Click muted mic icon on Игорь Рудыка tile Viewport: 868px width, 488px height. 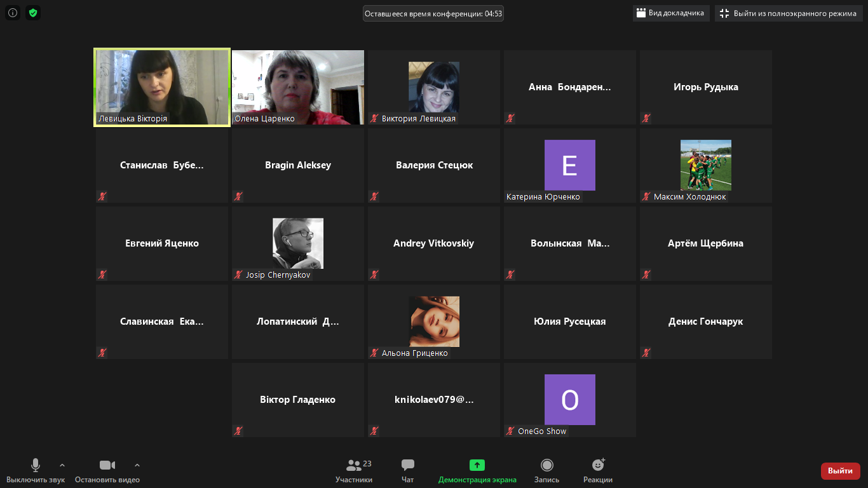pos(646,118)
